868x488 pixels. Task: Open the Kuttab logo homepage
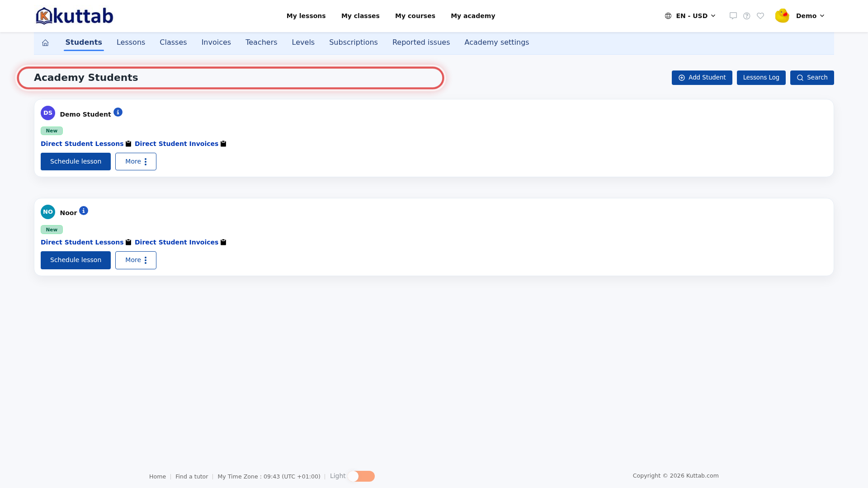click(x=75, y=16)
